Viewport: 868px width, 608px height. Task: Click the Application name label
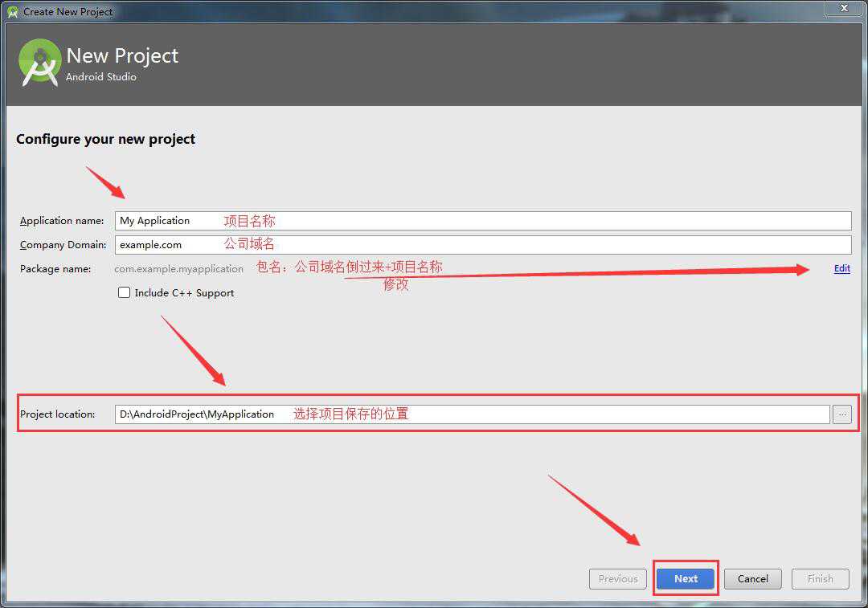point(62,221)
